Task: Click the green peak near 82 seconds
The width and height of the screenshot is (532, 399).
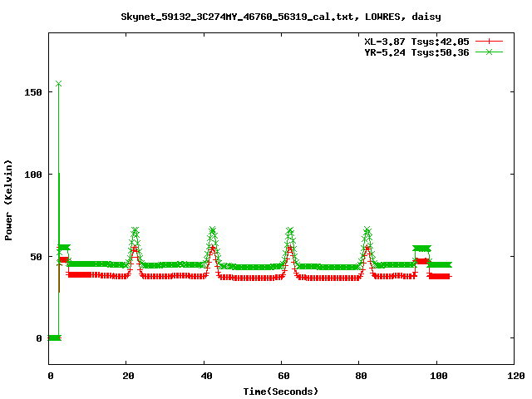Action: (x=367, y=231)
